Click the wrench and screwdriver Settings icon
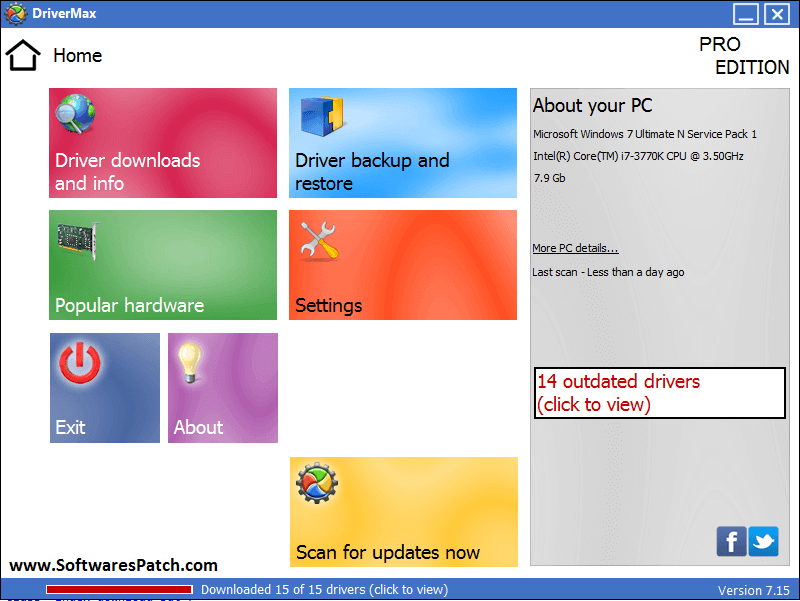 click(x=319, y=241)
